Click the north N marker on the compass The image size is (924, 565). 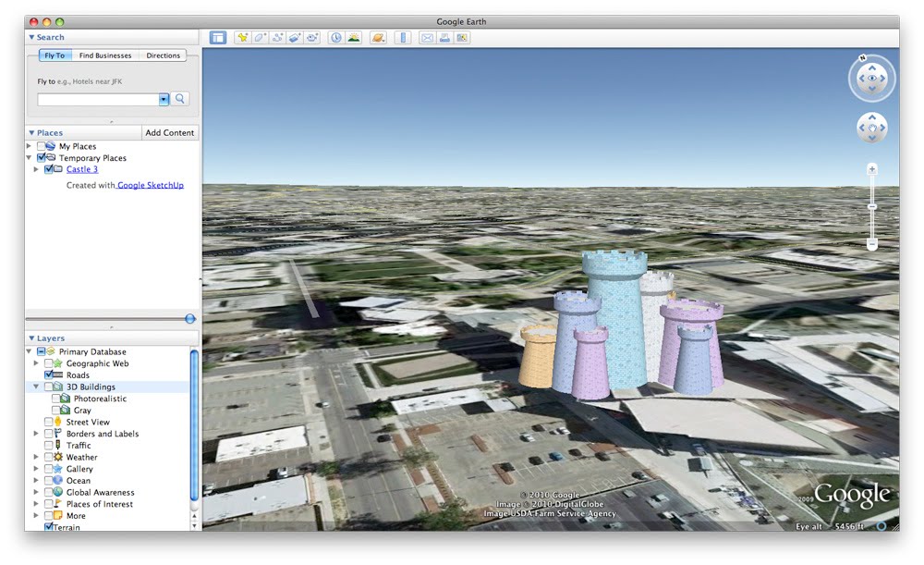[x=863, y=58]
